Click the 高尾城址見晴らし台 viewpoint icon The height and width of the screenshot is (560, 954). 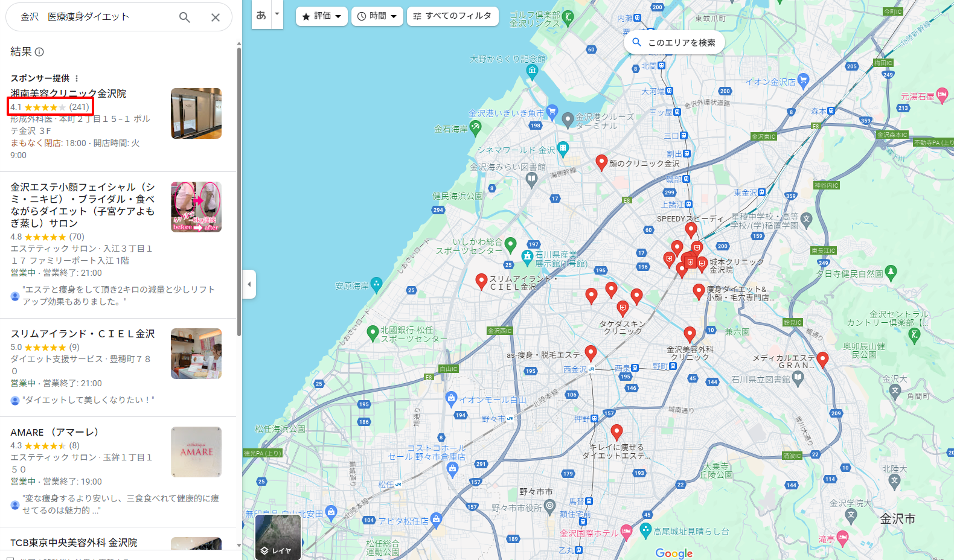[x=645, y=530]
